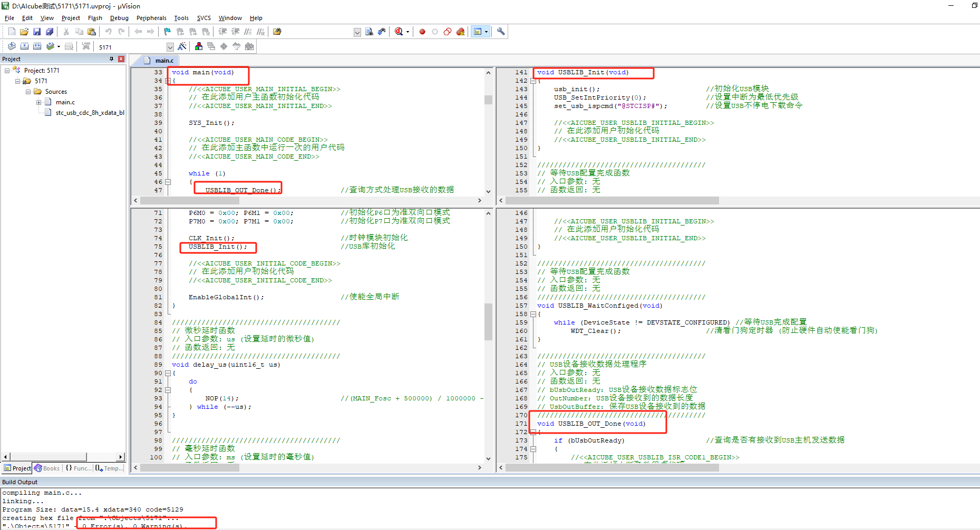Screen dimensions: 980x530
Task: Open Options for Target wand icon
Action: (x=182, y=46)
